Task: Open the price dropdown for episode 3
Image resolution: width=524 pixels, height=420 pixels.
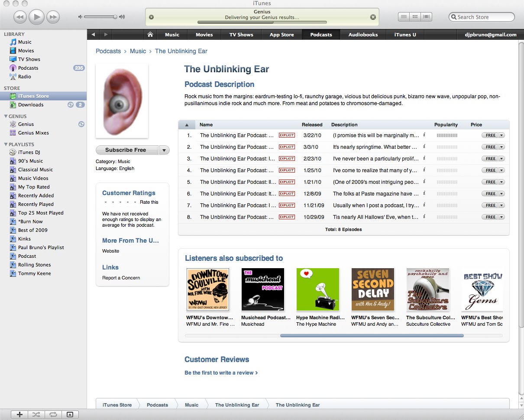Action: point(501,159)
